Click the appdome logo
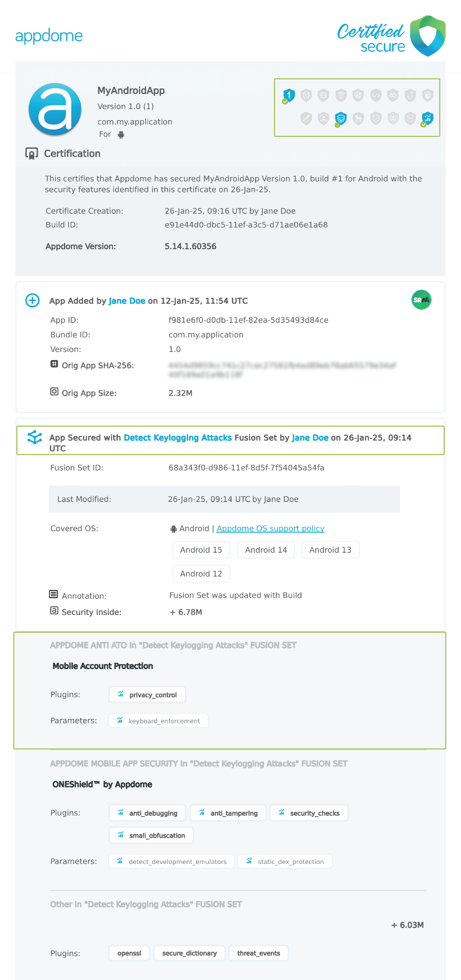The image size is (461, 980). pyautogui.click(x=49, y=36)
